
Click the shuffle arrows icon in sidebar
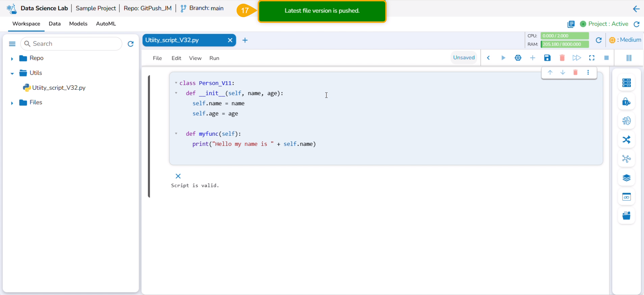tap(626, 140)
